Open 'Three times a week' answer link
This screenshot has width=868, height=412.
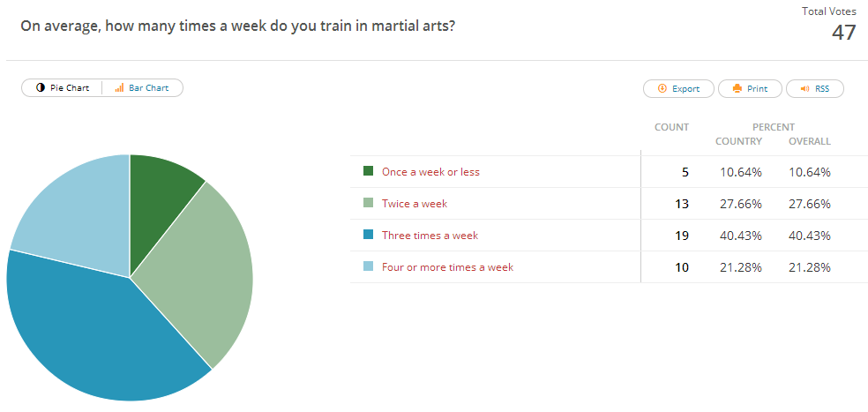click(x=430, y=236)
